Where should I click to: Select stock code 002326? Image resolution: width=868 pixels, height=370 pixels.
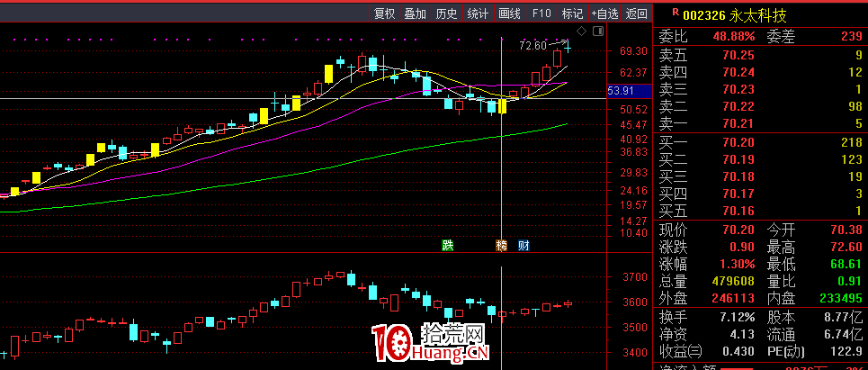pos(704,15)
